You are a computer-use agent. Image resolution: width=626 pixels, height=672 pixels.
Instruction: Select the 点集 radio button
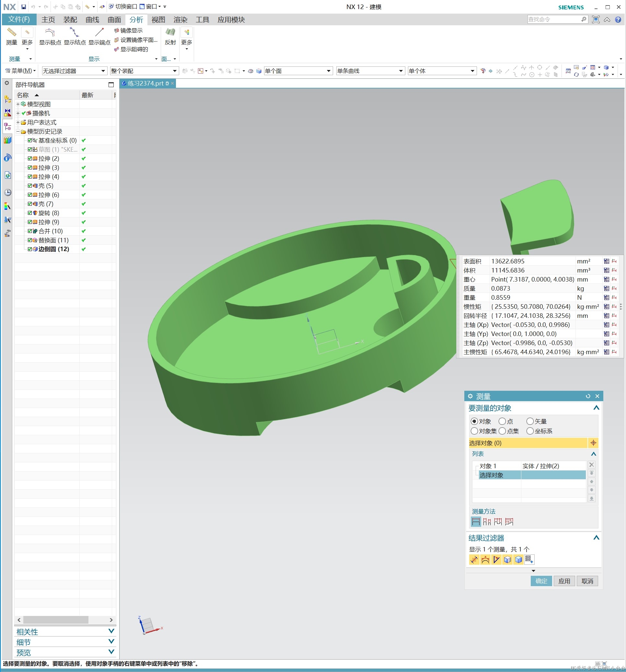[502, 431]
